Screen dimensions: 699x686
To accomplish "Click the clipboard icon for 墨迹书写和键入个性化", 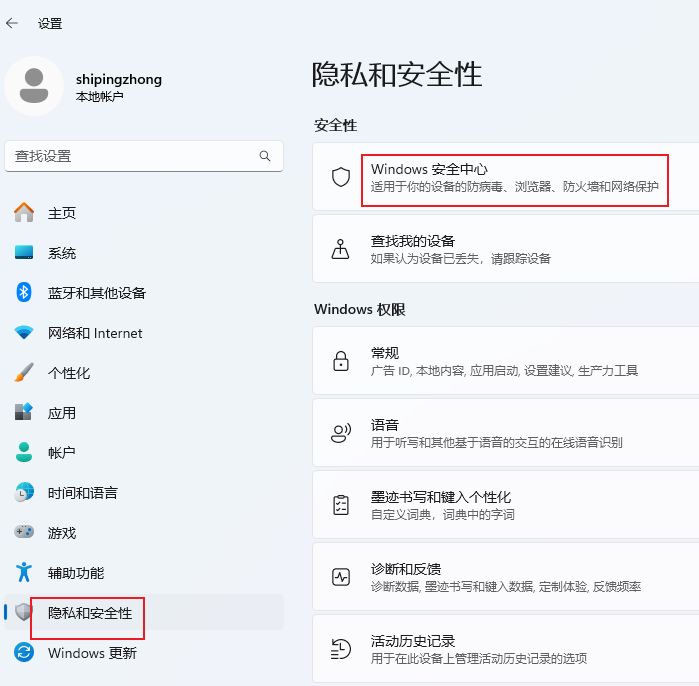I will coord(341,505).
